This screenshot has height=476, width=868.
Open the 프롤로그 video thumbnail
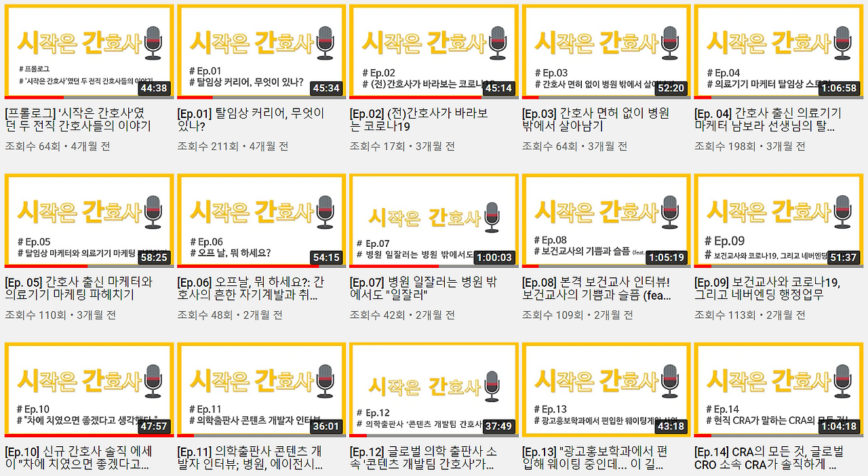pos(90,52)
